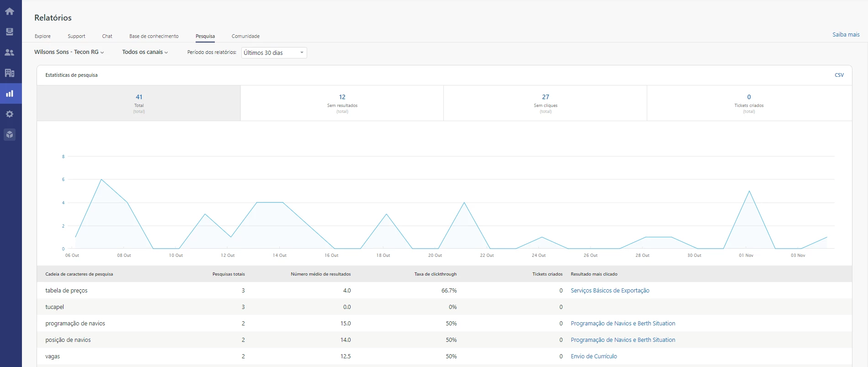Switch to the Explore tab
The width and height of the screenshot is (868, 367).
tap(43, 36)
